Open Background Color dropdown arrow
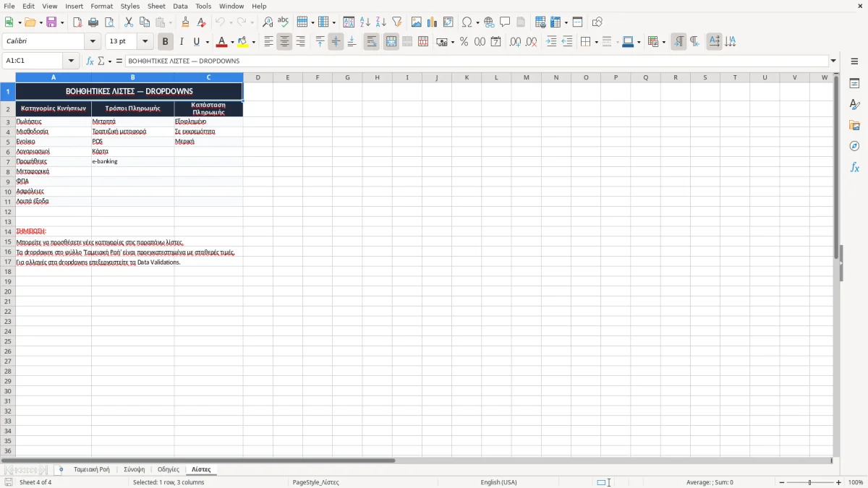The image size is (868, 488). [x=254, y=42]
